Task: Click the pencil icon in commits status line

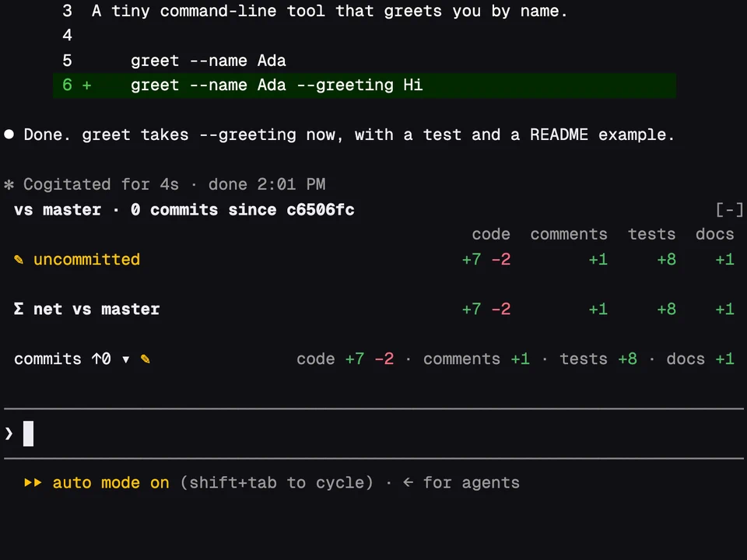Action: 146,359
